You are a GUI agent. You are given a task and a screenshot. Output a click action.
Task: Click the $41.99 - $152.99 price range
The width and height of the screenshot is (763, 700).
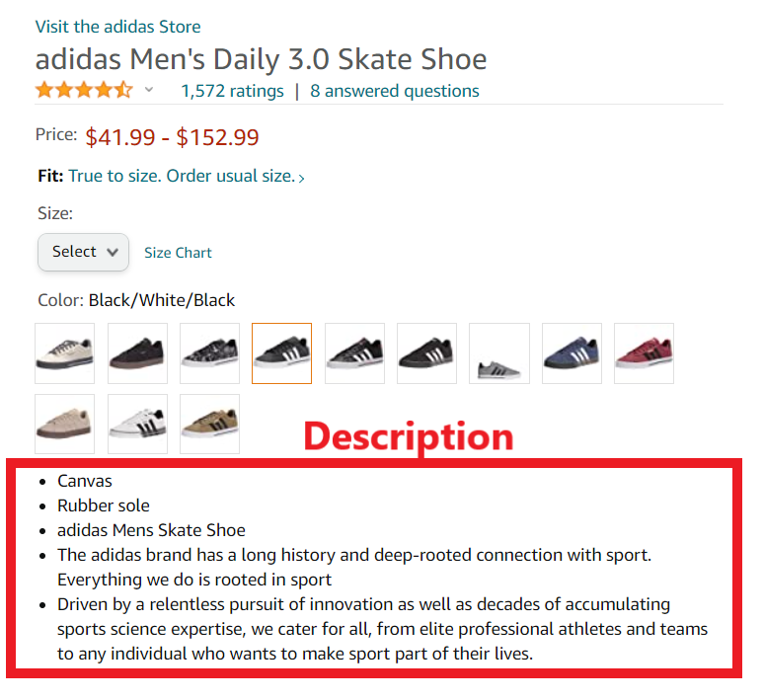(173, 137)
